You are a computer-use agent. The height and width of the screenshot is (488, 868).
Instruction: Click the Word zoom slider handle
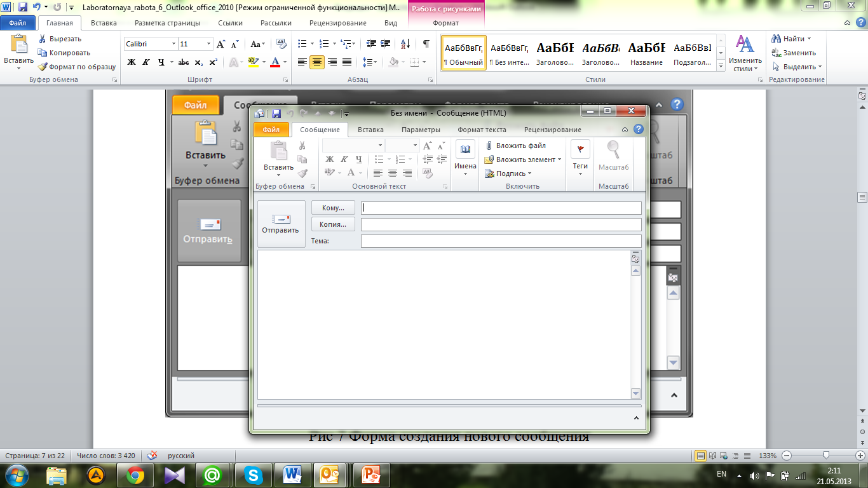(825, 456)
